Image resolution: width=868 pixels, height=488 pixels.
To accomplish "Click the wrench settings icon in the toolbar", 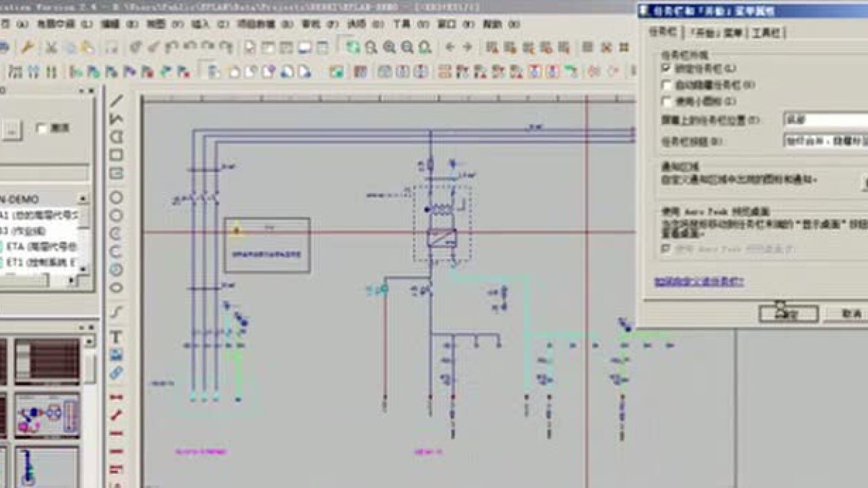I will pyautogui.click(x=28, y=47).
